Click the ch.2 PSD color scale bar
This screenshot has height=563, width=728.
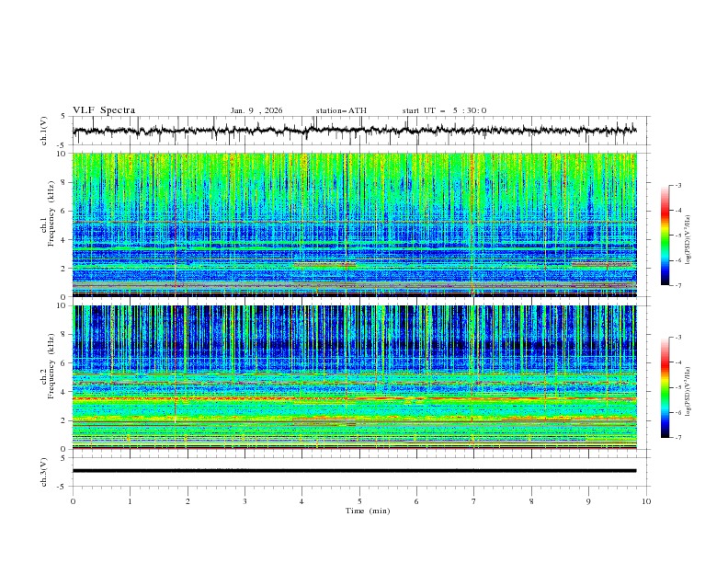(665, 387)
